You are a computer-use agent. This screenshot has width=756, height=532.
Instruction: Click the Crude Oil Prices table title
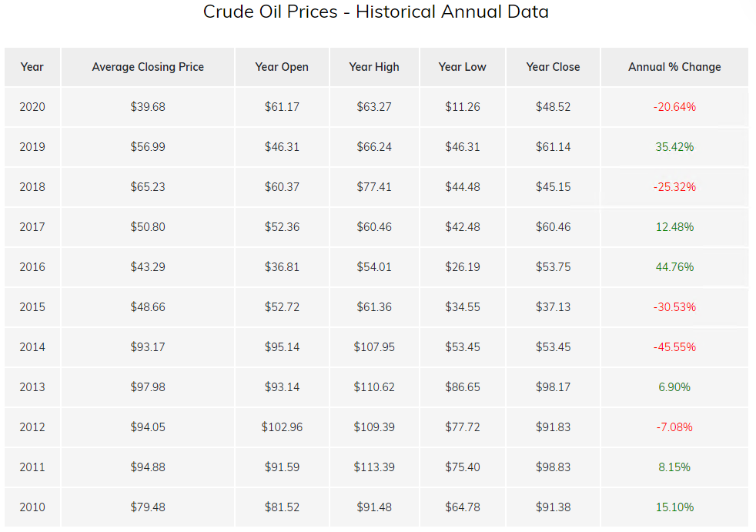(x=376, y=12)
